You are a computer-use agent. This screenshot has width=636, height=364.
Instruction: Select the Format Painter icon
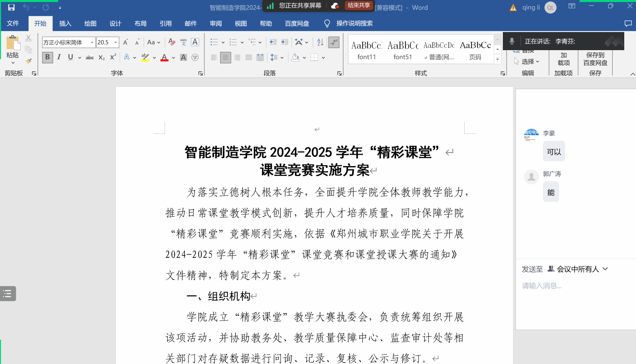(x=28, y=61)
